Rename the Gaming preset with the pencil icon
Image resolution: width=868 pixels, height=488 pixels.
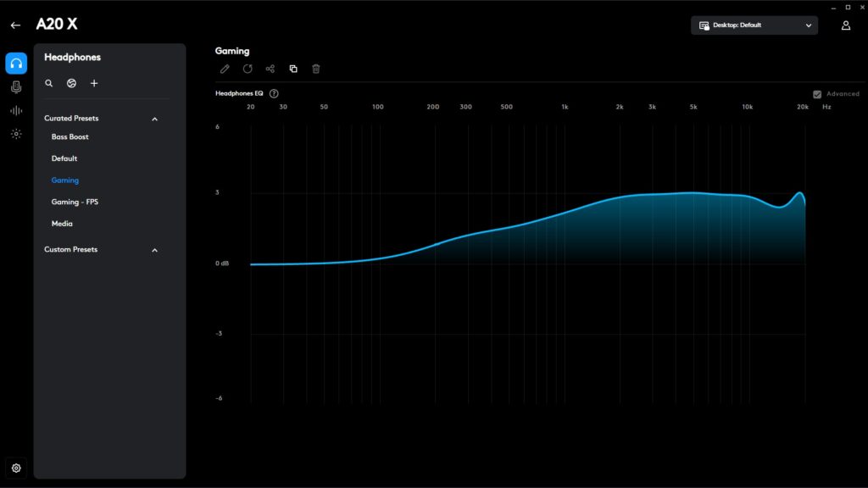(x=224, y=69)
